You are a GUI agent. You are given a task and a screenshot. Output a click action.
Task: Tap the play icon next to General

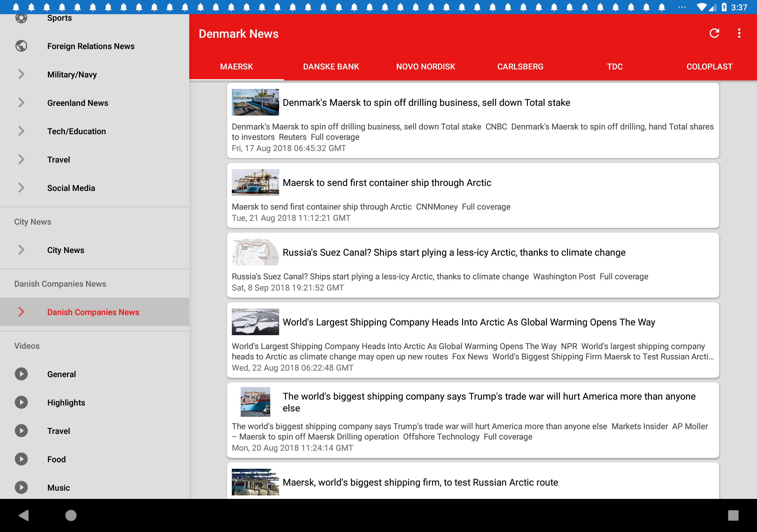tap(21, 374)
